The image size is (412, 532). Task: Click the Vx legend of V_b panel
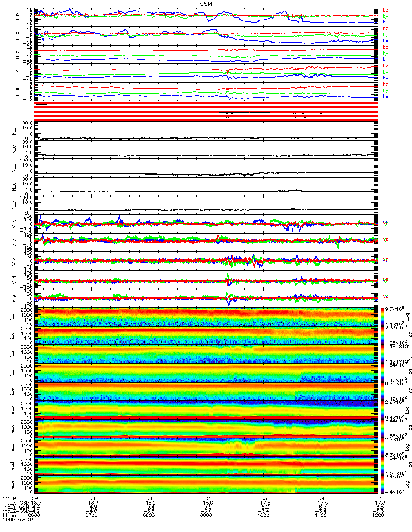click(x=386, y=222)
